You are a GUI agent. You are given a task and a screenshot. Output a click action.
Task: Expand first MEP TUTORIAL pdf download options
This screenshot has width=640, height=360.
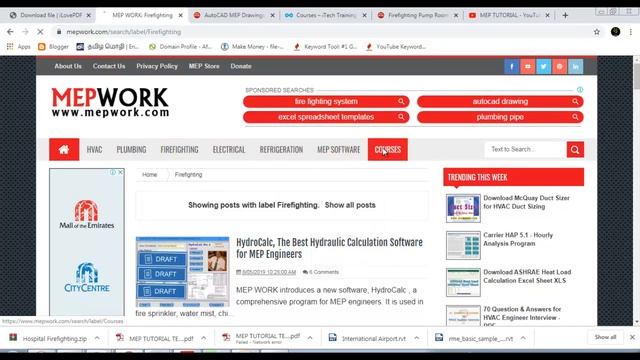(203, 338)
